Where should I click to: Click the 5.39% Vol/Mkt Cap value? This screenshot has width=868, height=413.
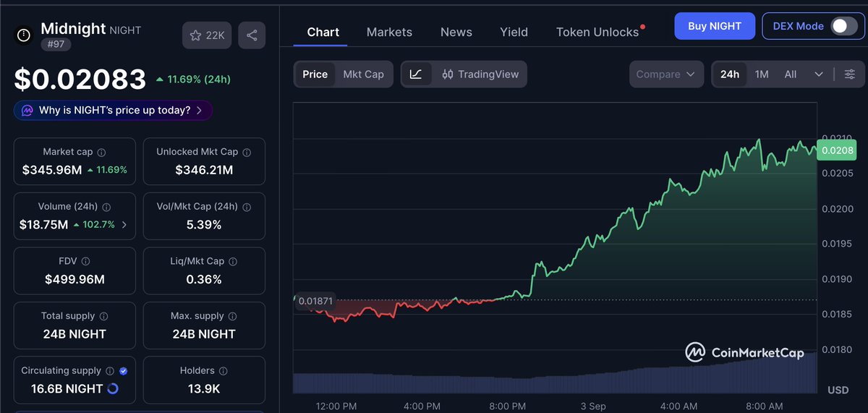pos(204,225)
